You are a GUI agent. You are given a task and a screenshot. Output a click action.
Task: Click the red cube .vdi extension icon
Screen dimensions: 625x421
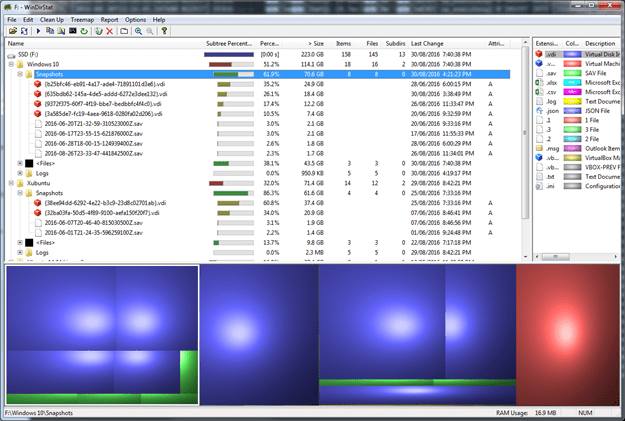539,54
